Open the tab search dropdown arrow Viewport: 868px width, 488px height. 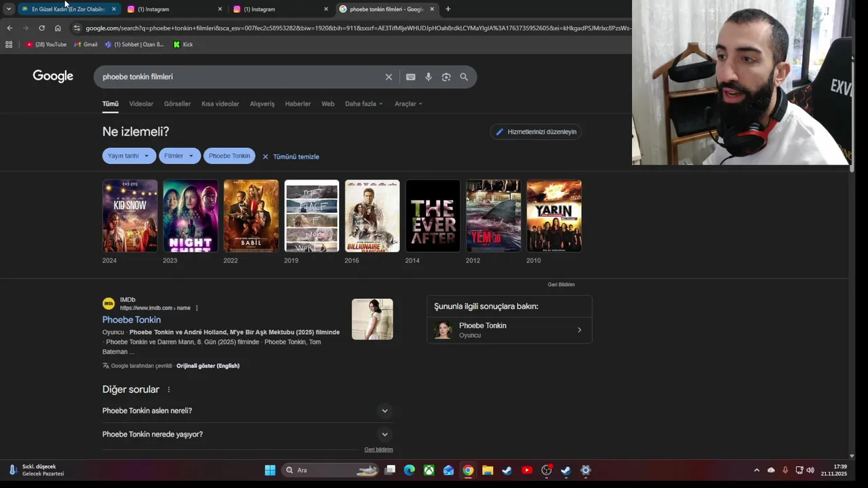pyautogui.click(x=8, y=9)
